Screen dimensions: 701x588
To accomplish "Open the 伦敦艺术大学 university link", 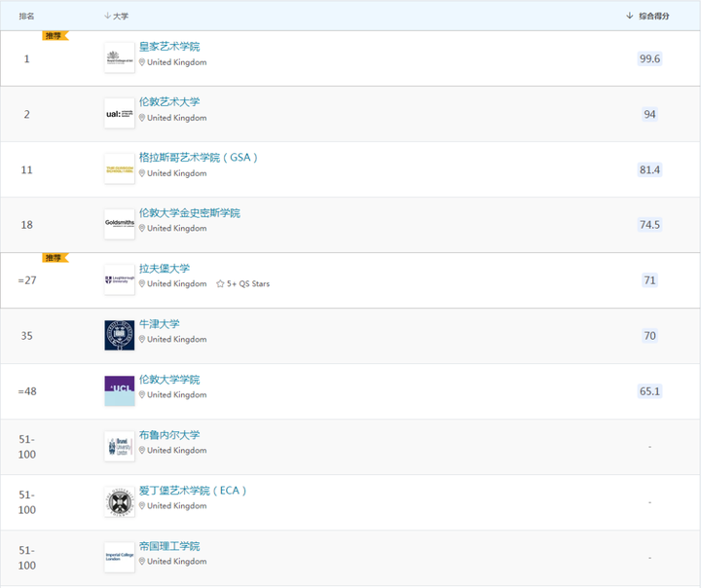I will coord(169,102).
